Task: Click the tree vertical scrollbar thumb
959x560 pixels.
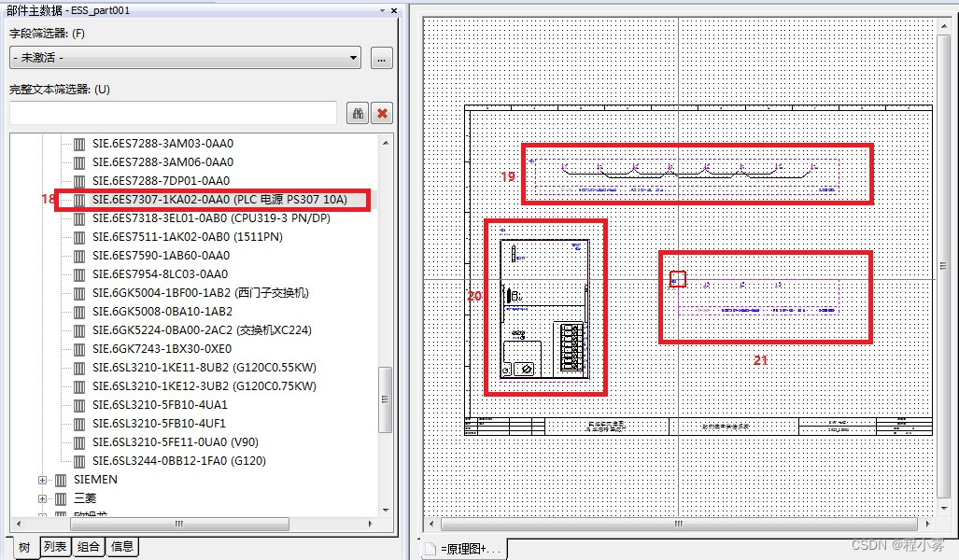Action: 386,399
